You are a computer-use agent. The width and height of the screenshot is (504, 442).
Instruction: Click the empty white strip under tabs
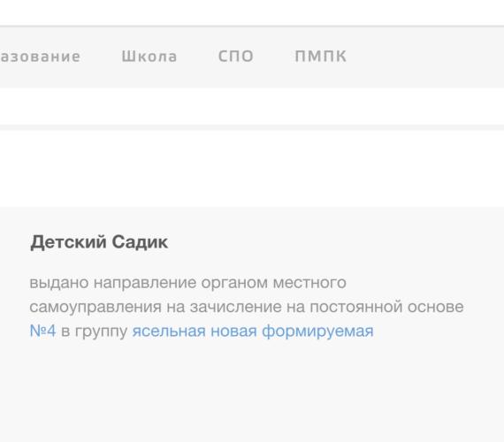[252, 106]
